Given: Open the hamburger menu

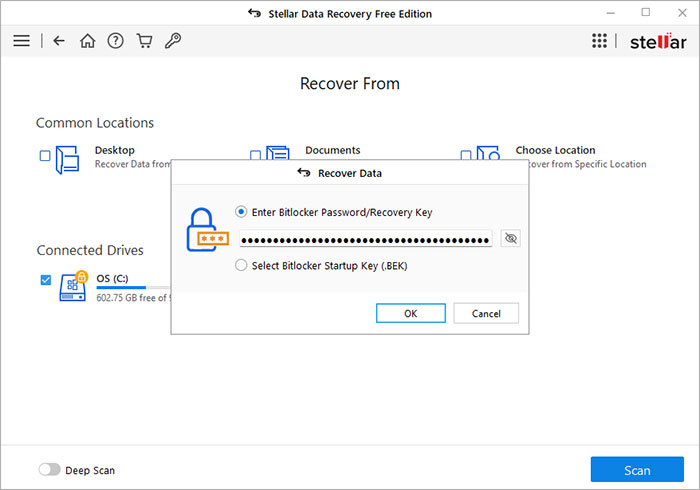Looking at the screenshot, I should tap(21, 41).
